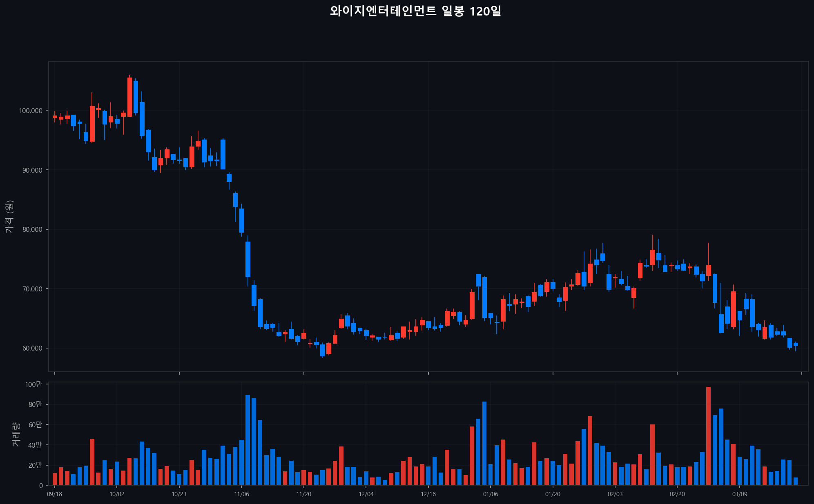Select the 12/04 date marker
814x504 pixels.
coord(366,494)
